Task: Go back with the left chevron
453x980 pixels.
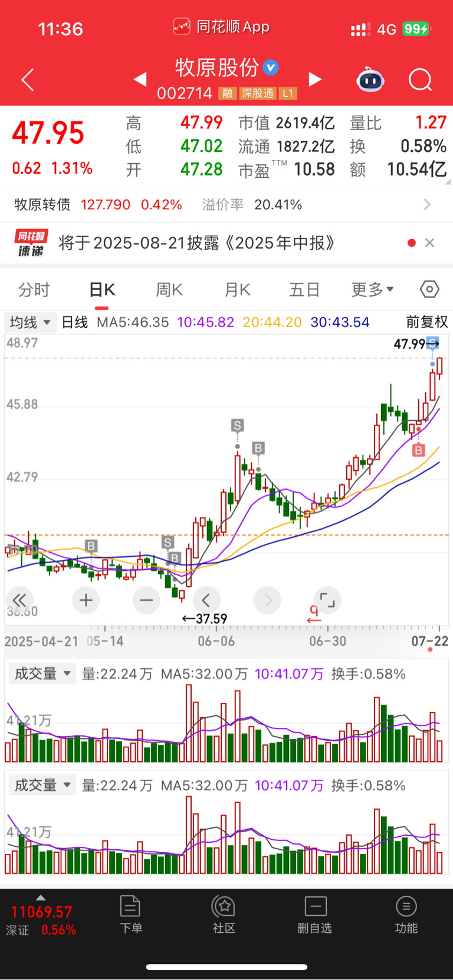Action: (28, 80)
